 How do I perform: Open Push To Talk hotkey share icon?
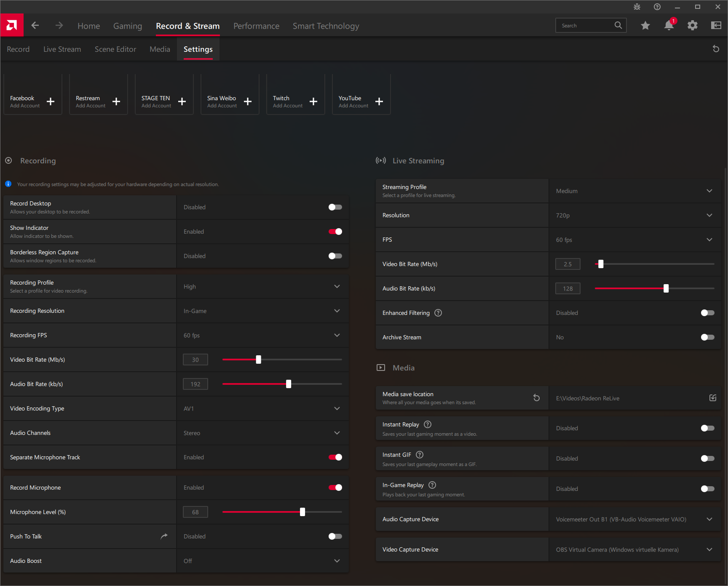pos(164,536)
